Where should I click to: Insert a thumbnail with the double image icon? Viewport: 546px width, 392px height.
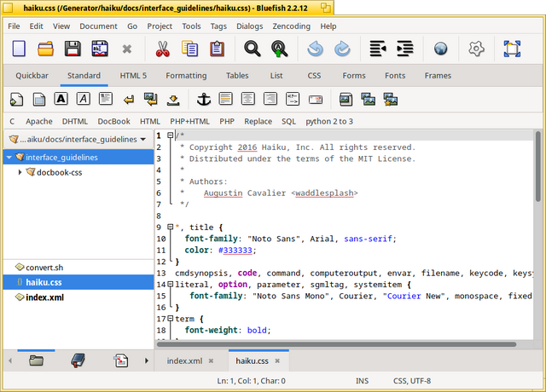point(368,99)
